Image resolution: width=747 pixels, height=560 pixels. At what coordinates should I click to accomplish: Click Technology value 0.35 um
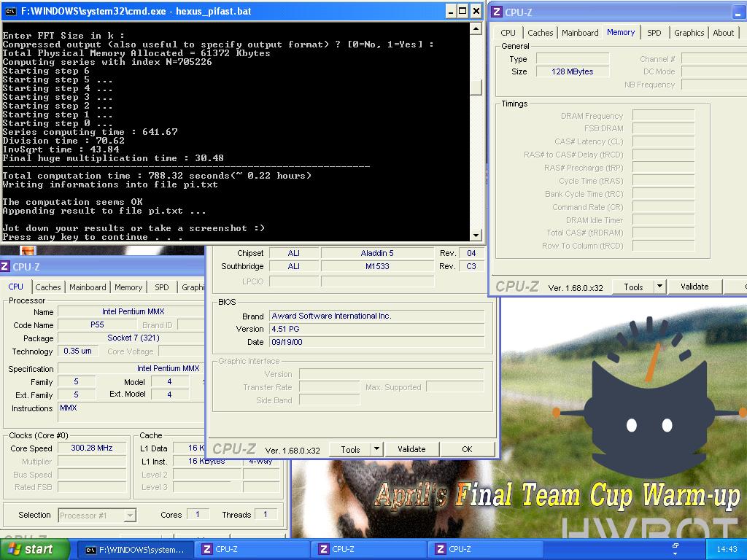tap(77, 351)
